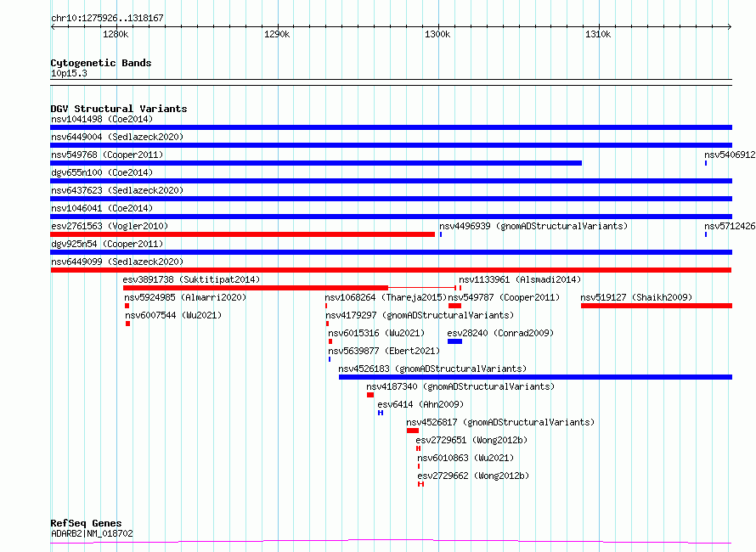Select the red nsv6449099 variant bar

click(x=391, y=270)
